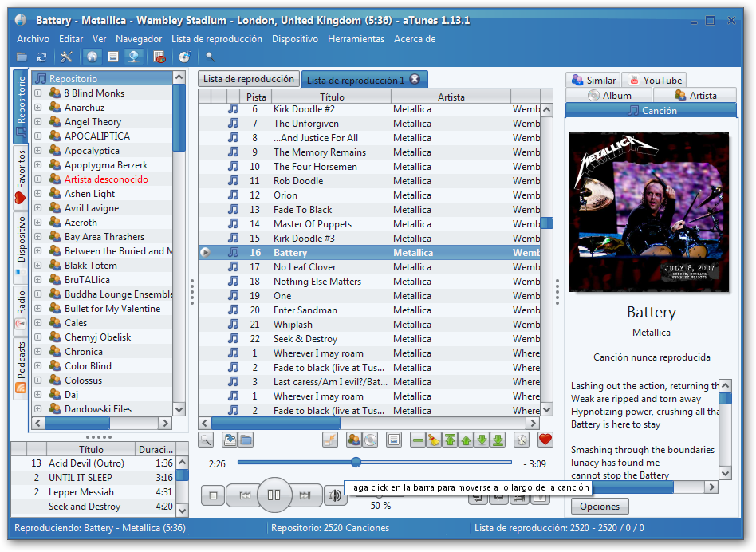
Task: Expand the Anarchuz artist node
Action: [37, 108]
